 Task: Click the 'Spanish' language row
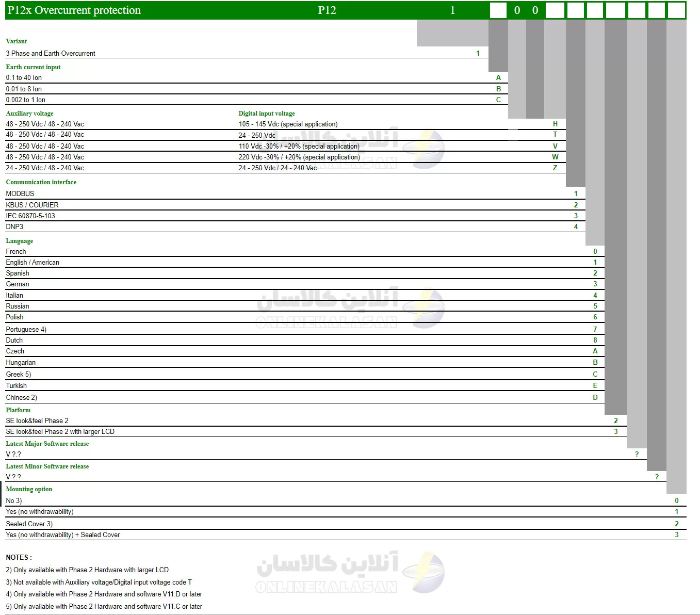[x=305, y=273]
